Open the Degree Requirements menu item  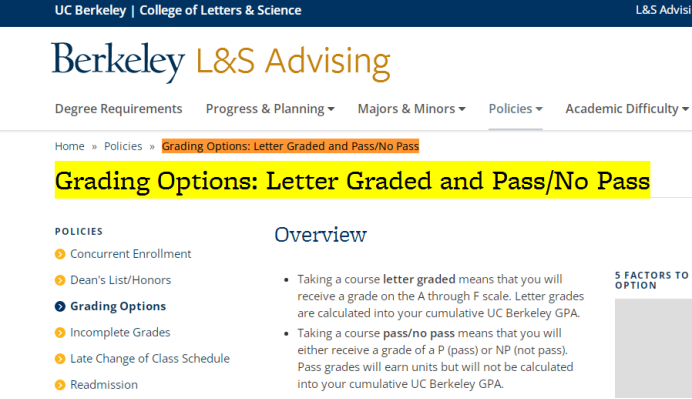118,109
